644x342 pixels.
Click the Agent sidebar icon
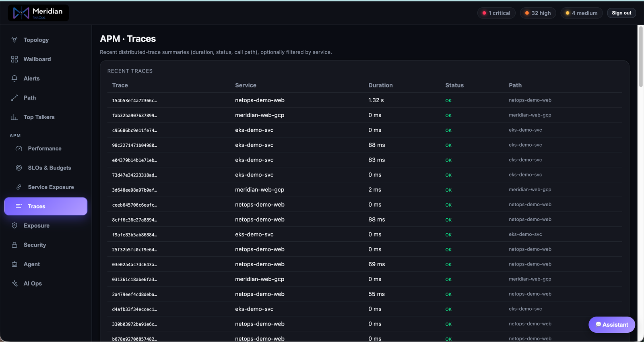tap(14, 264)
